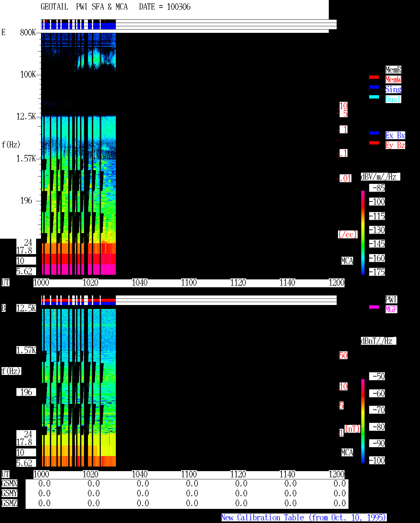
Task: Click the red 50 nT scale value
Action: (x=343, y=355)
